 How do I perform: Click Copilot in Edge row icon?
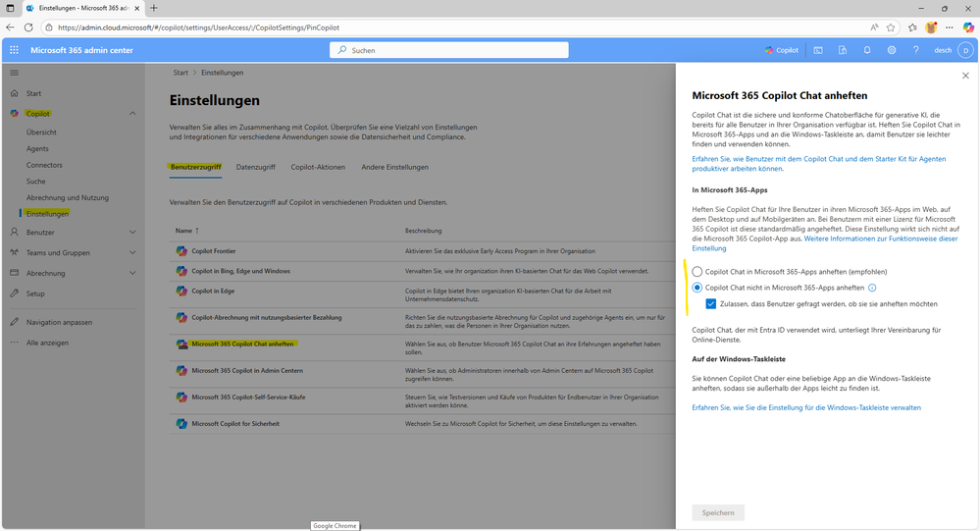coord(181,291)
